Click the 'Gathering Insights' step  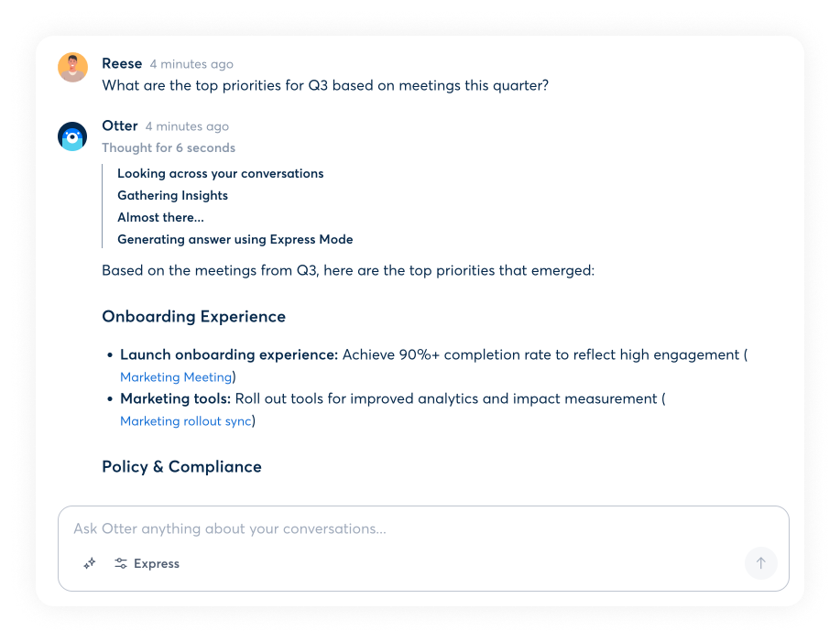click(172, 196)
